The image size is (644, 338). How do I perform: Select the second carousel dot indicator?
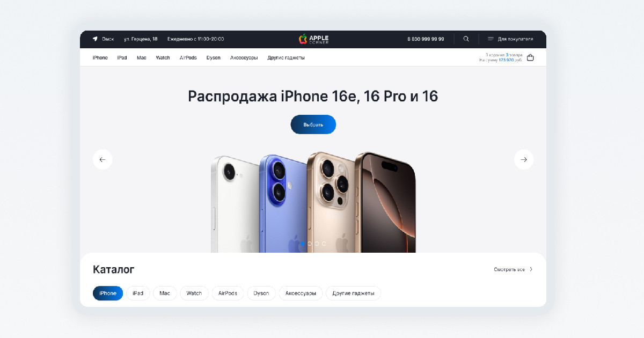tap(310, 244)
